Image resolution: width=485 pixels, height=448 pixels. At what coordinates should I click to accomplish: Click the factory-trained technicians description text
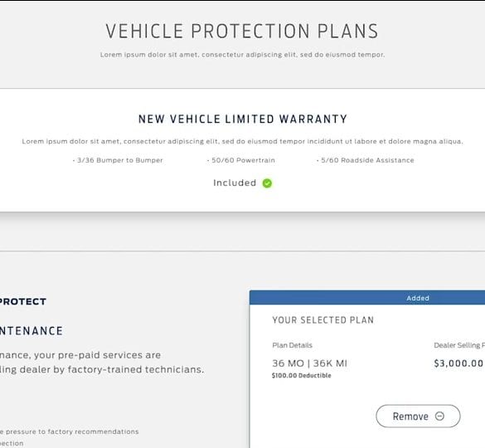(x=102, y=370)
